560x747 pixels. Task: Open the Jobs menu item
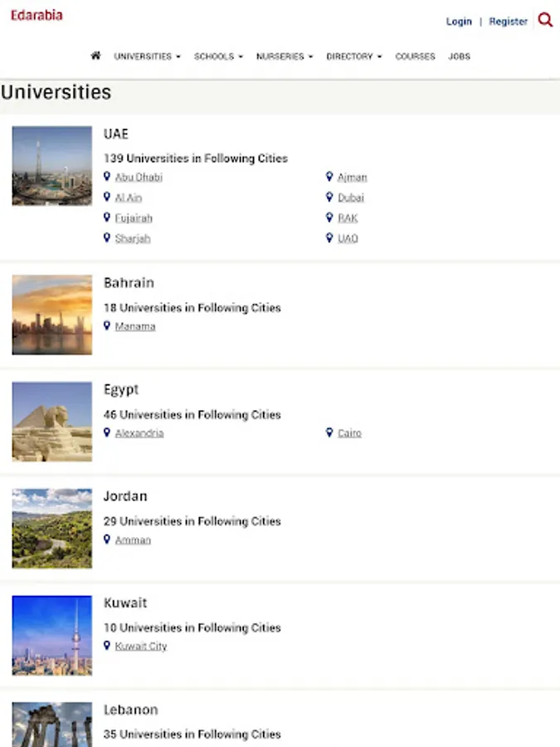(459, 56)
